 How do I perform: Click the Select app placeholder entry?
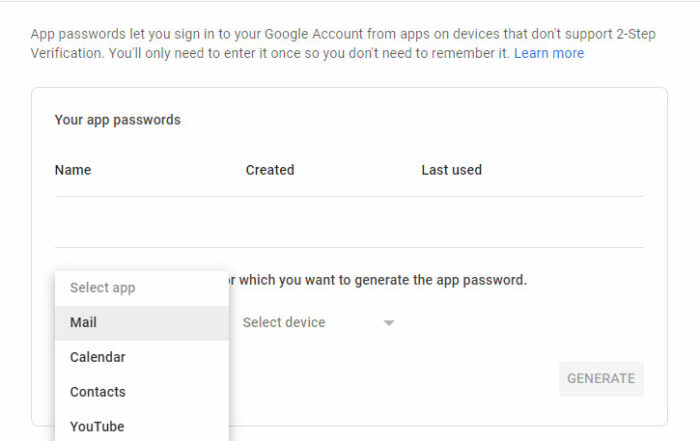pos(142,288)
